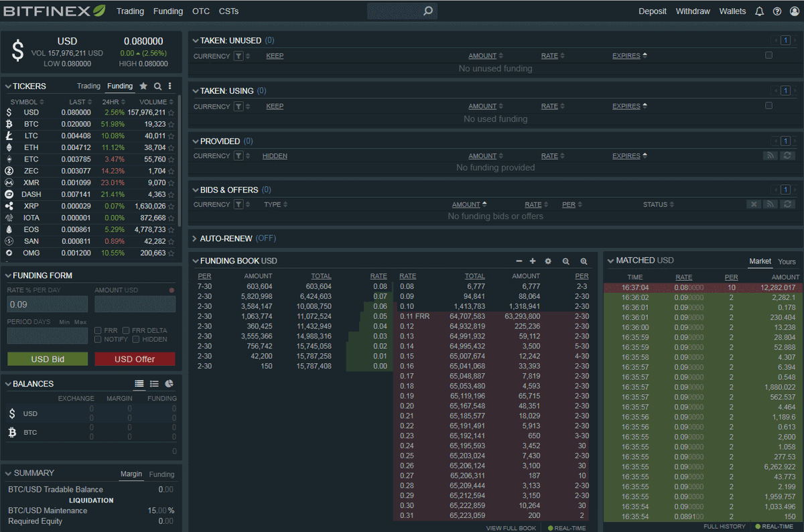Decrease funding book precision with minus icon
This screenshot has height=532, width=804.
coord(519,261)
